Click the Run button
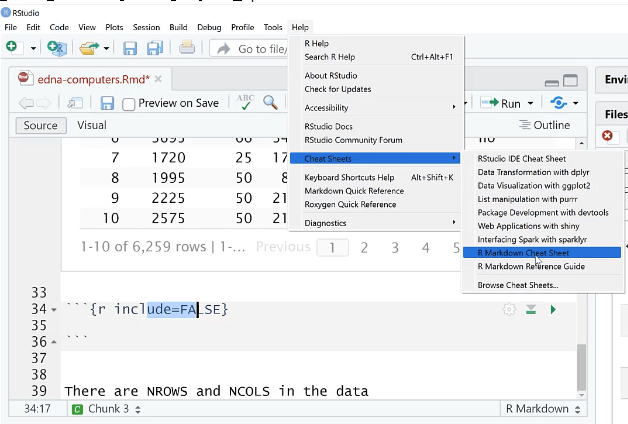628x424 pixels. [x=501, y=103]
